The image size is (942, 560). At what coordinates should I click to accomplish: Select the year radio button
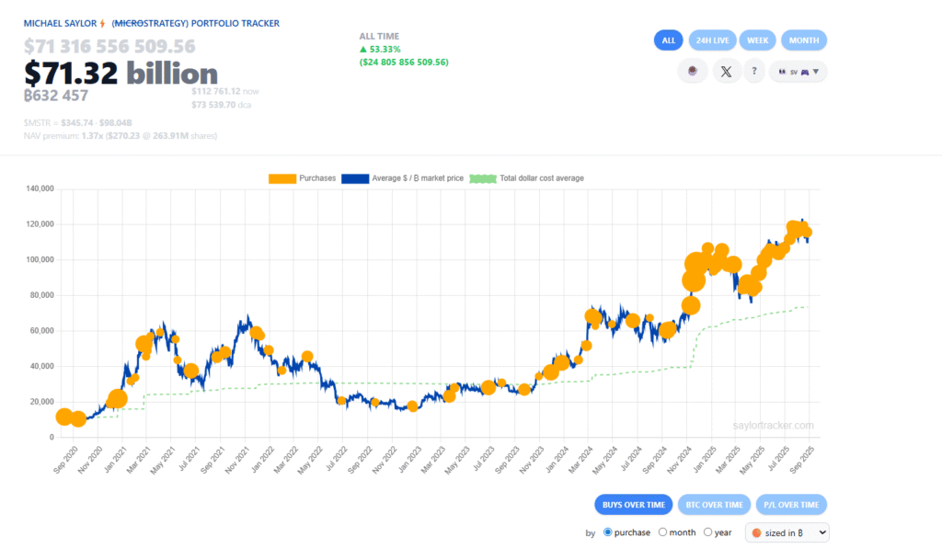707,531
